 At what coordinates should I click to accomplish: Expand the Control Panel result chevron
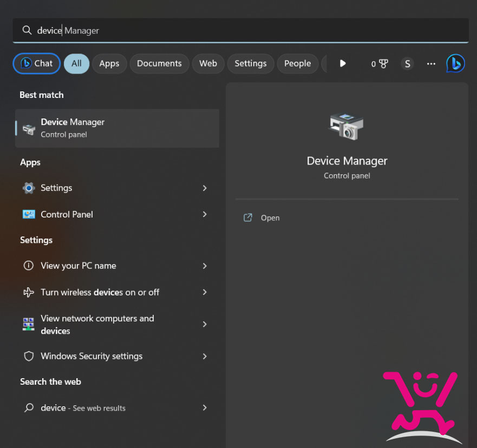[205, 214]
